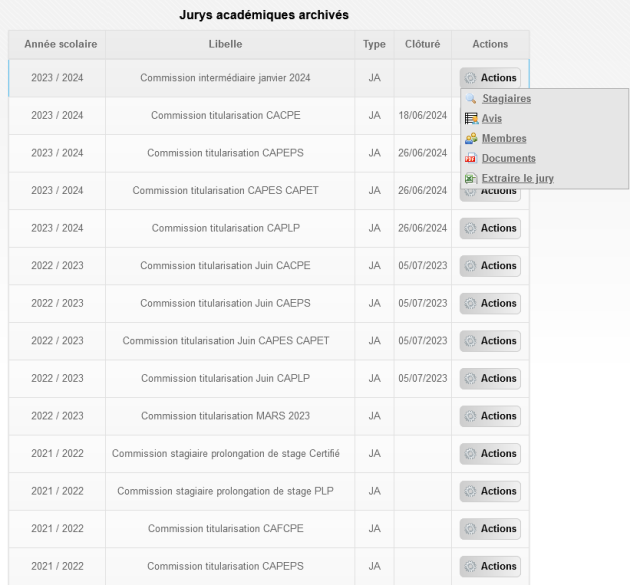Click gear icon in Commission titularisation MARS 2023 row
Viewport: 630px width, 585px height.
[x=470, y=416]
